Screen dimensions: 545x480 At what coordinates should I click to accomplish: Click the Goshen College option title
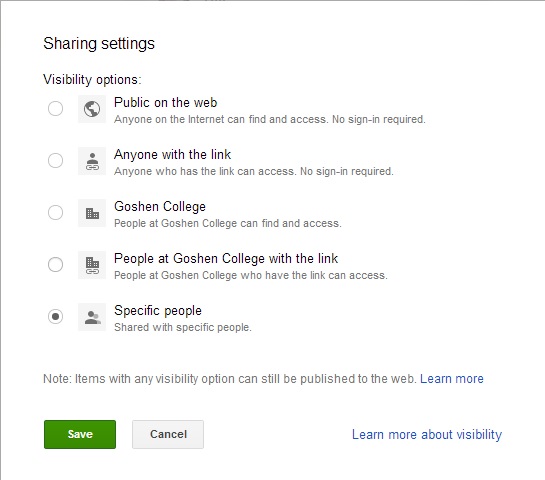(160, 207)
